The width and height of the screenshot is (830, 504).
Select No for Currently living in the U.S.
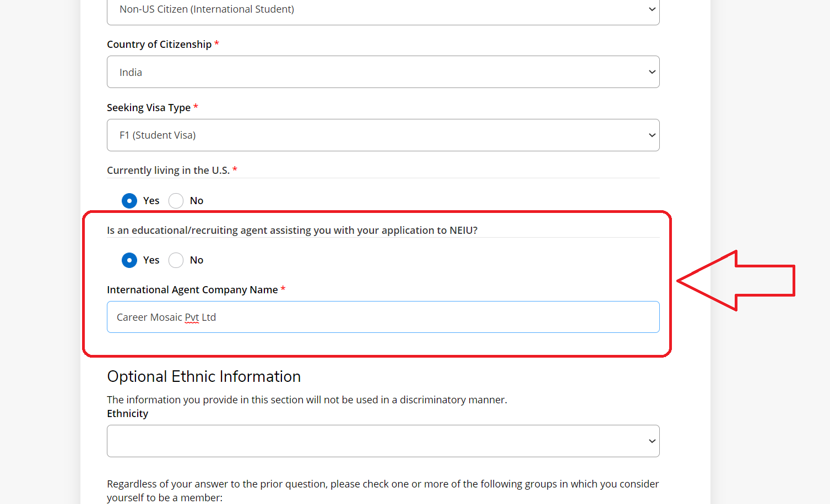click(x=176, y=201)
